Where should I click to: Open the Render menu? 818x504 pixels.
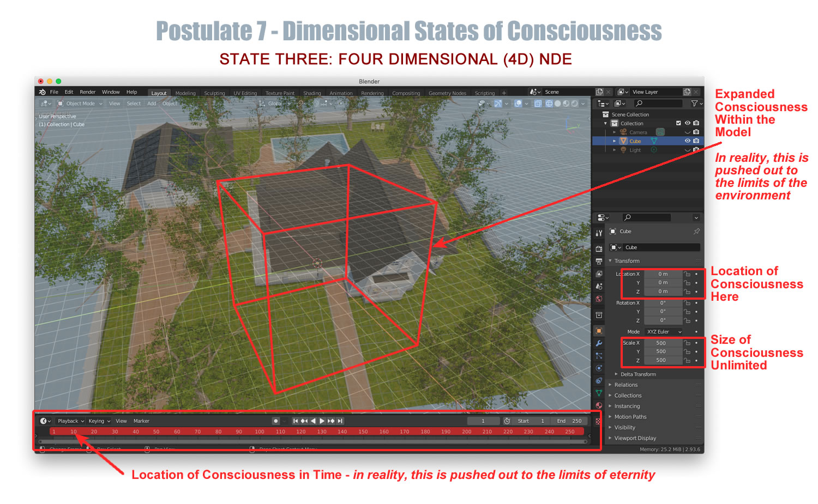87,92
